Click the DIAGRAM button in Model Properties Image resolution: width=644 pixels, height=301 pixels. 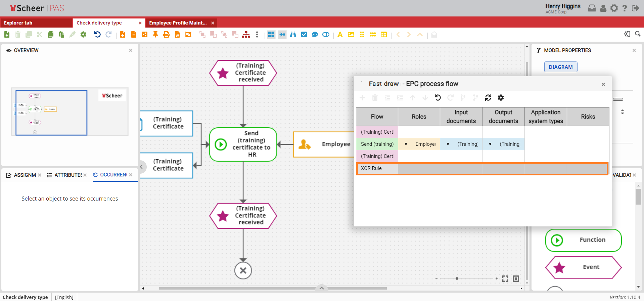(560, 67)
